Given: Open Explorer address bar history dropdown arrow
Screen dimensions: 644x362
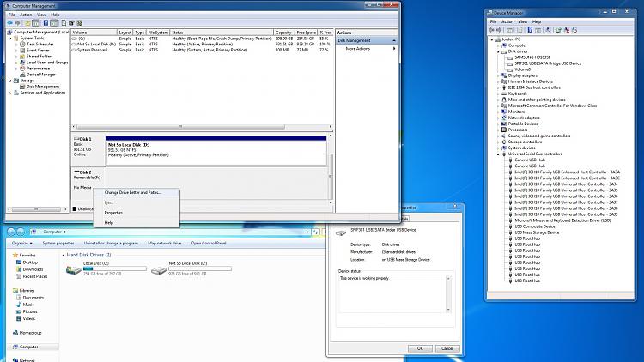Looking at the screenshot, I should pos(307,232).
